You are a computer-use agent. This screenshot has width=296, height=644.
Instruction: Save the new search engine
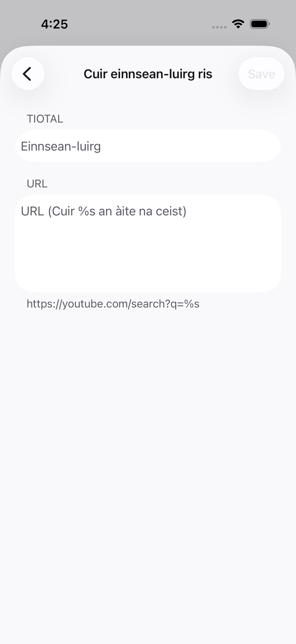point(261,74)
